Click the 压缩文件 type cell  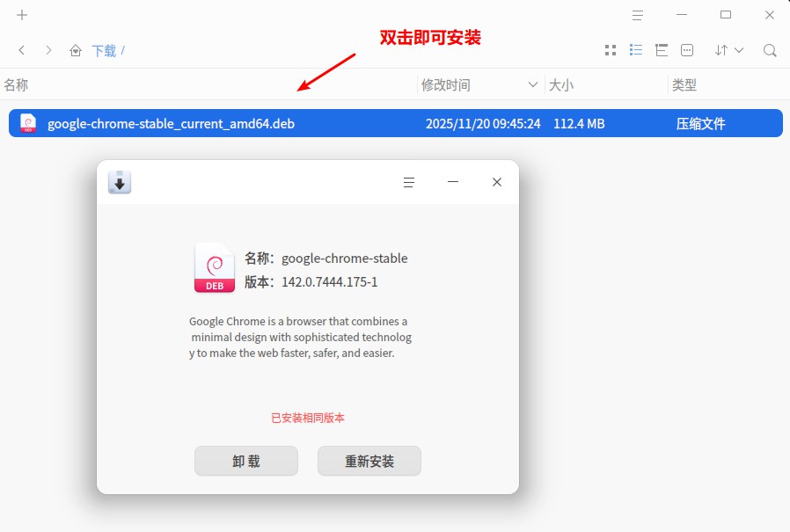pyautogui.click(x=700, y=124)
